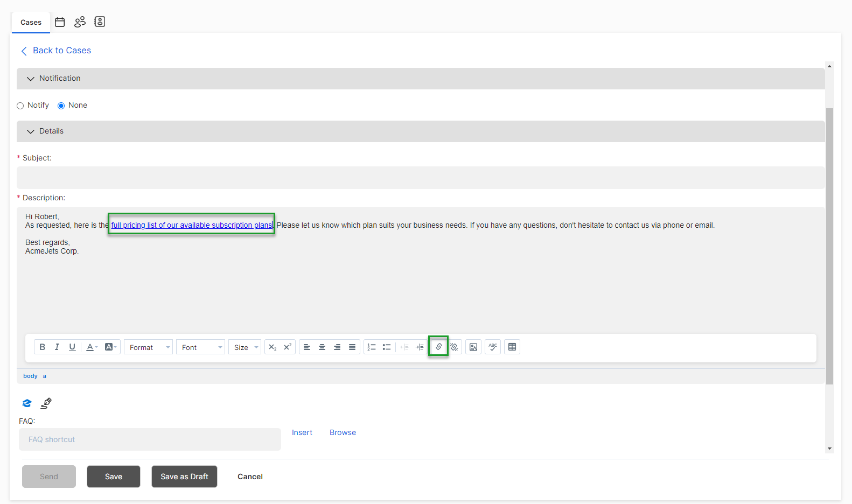Screen dimensions: 852x504
Task: Justify the text
Action: [352, 347]
